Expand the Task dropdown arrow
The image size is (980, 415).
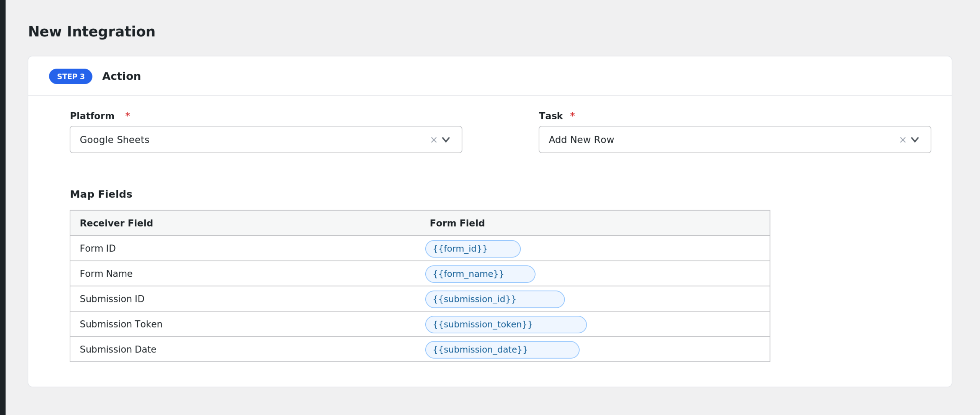(x=915, y=140)
